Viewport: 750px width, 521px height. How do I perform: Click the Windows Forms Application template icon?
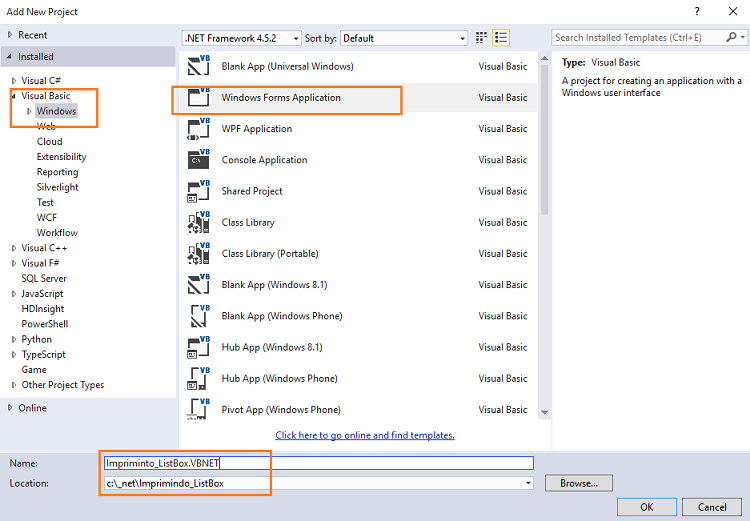pyautogui.click(x=199, y=97)
